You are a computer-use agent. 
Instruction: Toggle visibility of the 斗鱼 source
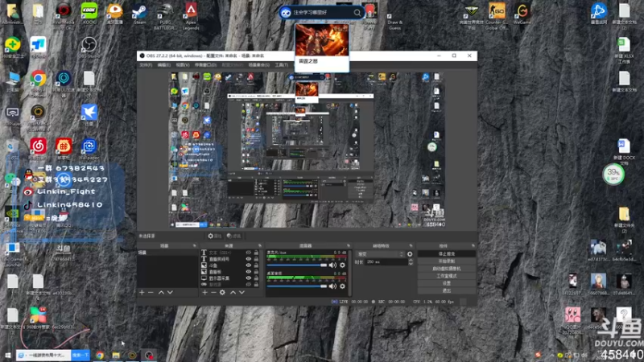[x=249, y=265]
